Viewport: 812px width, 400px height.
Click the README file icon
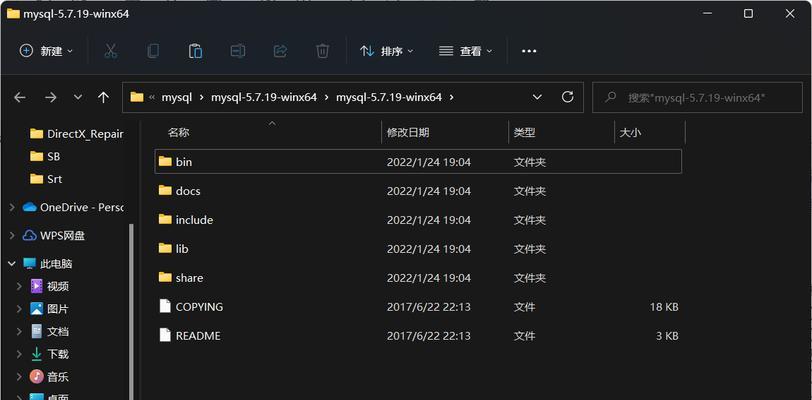coord(165,335)
